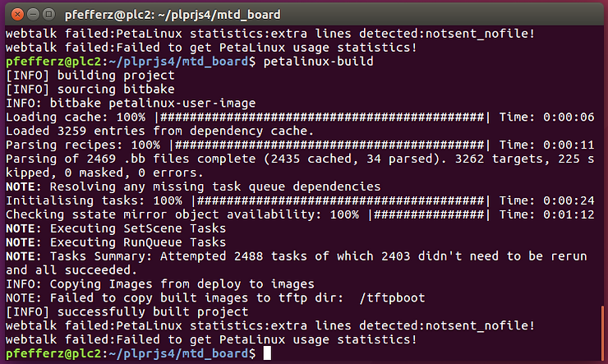Viewport: 608px width, 364px height.
Task: Click 'NOTE: Executing SetScene Tasks' line
Action: [116, 228]
